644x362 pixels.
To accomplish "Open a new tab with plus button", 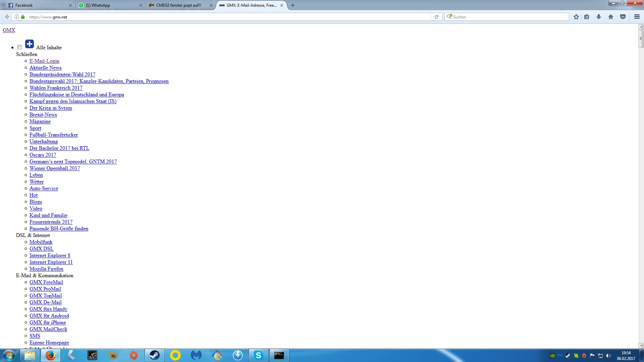I will [x=293, y=5].
